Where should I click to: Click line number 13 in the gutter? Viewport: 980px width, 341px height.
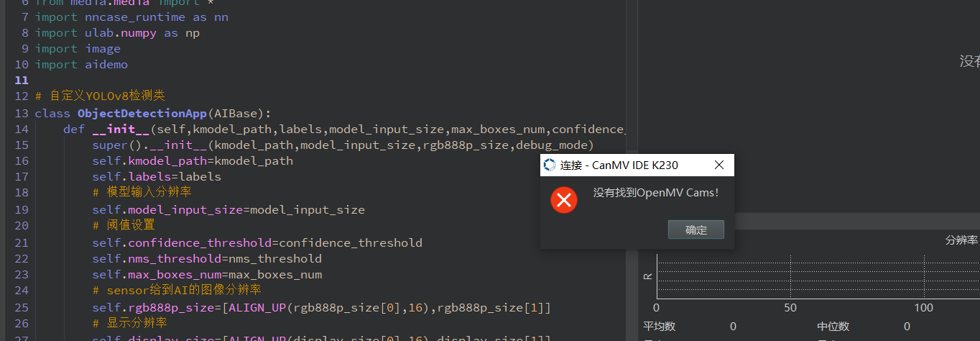pyautogui.click(x=21, y=114)
